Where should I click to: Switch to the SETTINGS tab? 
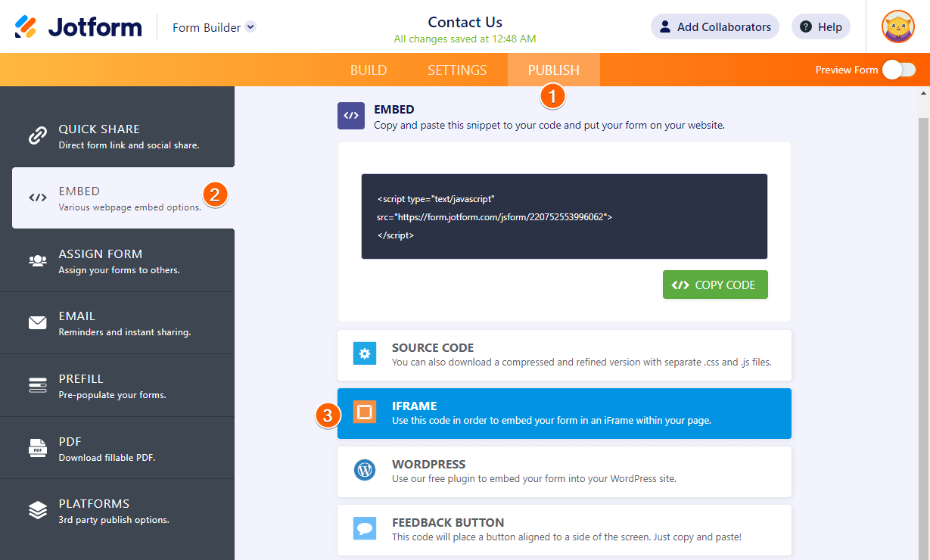(x=457, y=70)
